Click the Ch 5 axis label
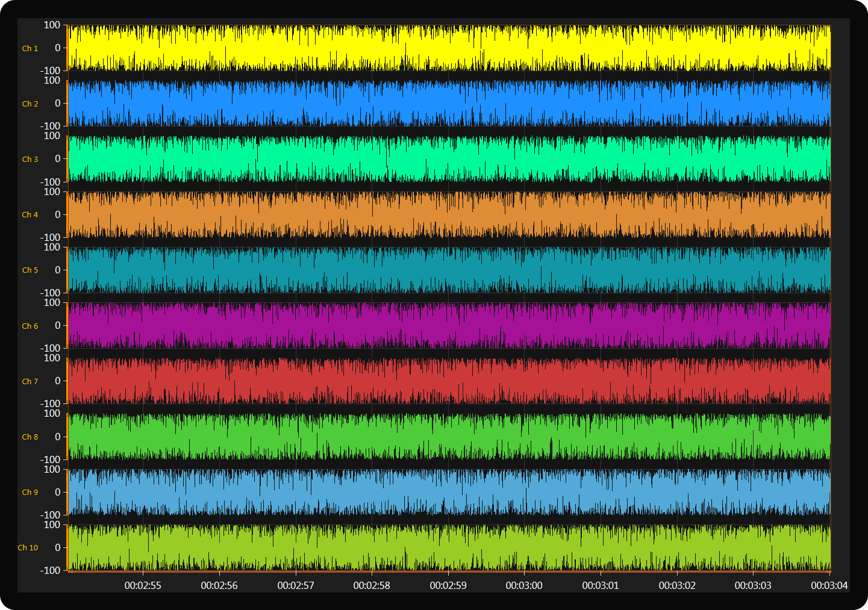Screen dimensions: 868x610 click(x=30, y=270)
